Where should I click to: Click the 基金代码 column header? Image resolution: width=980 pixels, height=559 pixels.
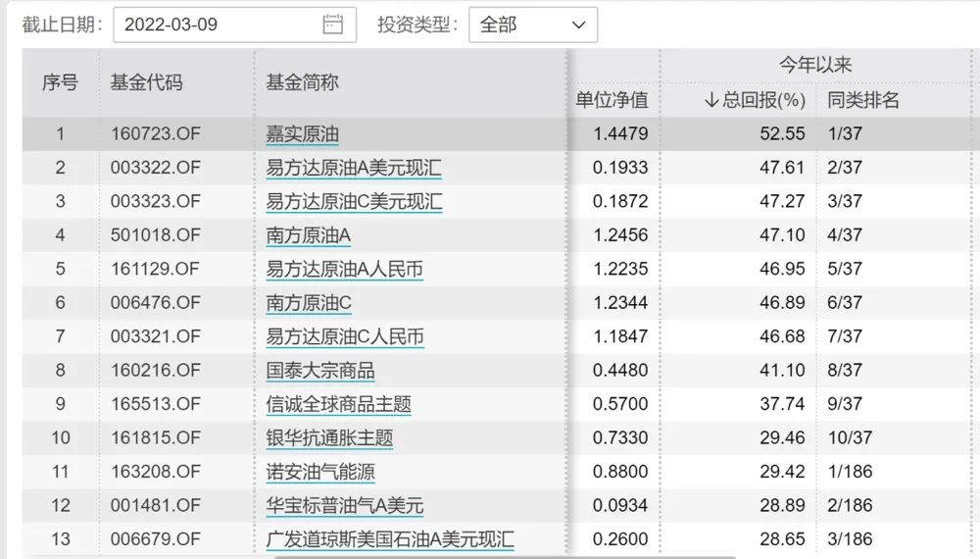(x=146, y=82)
